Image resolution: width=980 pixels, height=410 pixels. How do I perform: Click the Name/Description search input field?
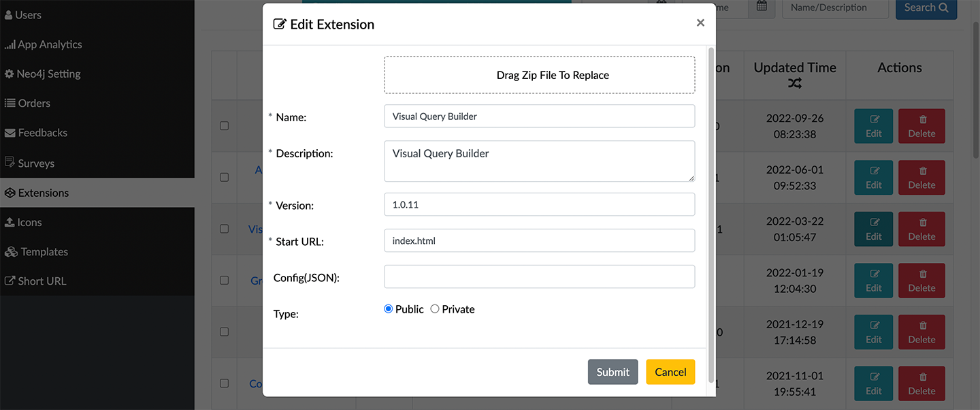coord(835,7)
